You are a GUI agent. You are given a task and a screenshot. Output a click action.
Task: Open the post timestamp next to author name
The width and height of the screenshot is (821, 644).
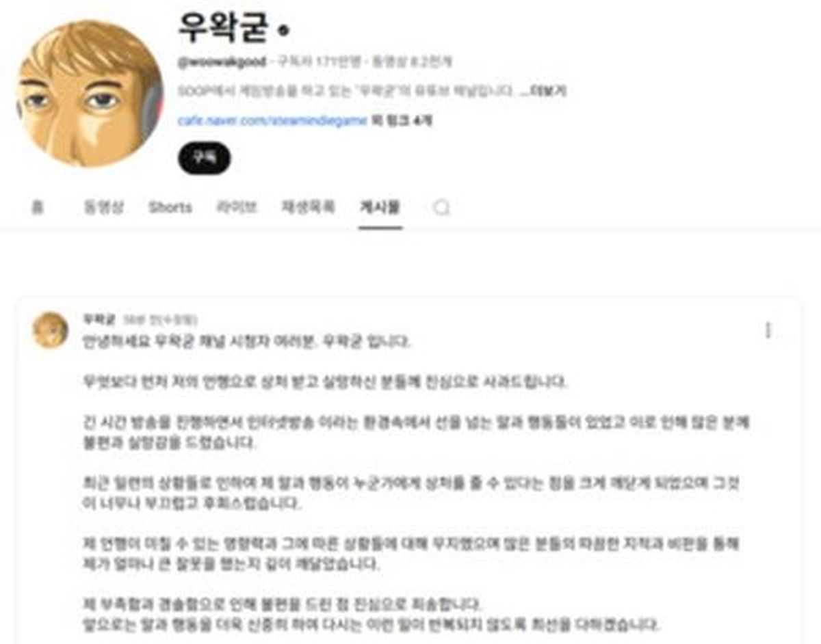(x=160, y=319)
